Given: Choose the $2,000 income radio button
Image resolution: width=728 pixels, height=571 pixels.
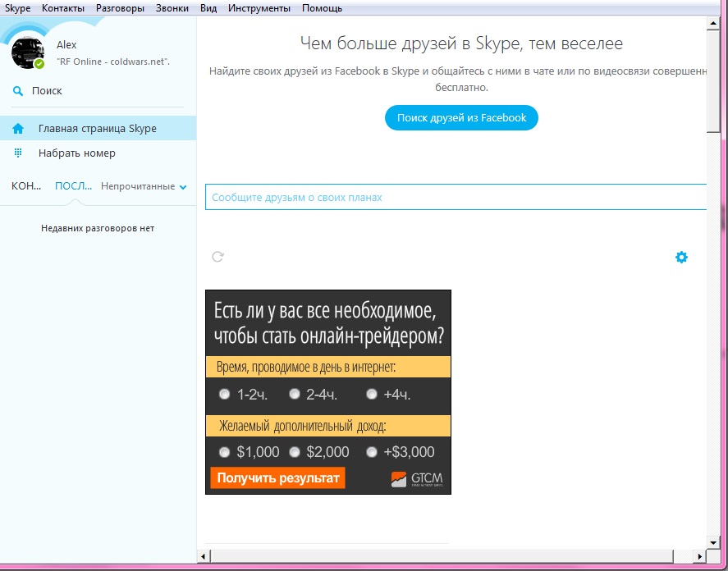Looking at the screenshot, I should (x=295, y=452).
